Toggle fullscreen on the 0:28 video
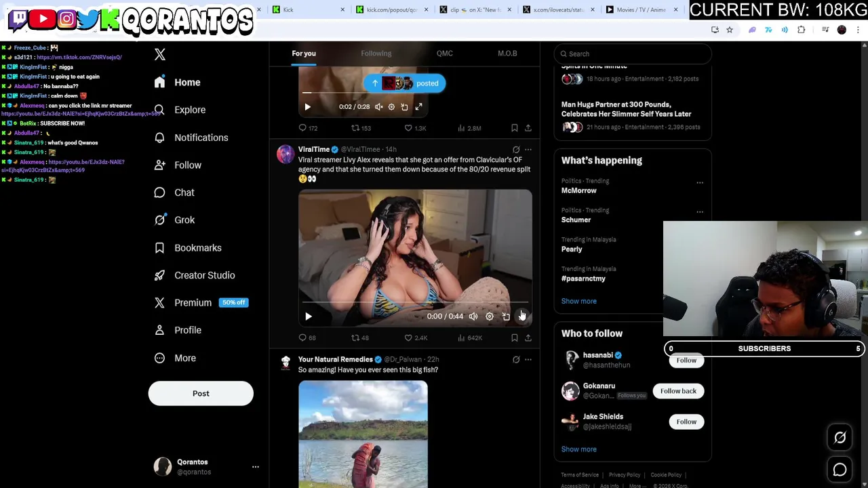Viewport: 868px width, 488px height. [x=418, y=107]
